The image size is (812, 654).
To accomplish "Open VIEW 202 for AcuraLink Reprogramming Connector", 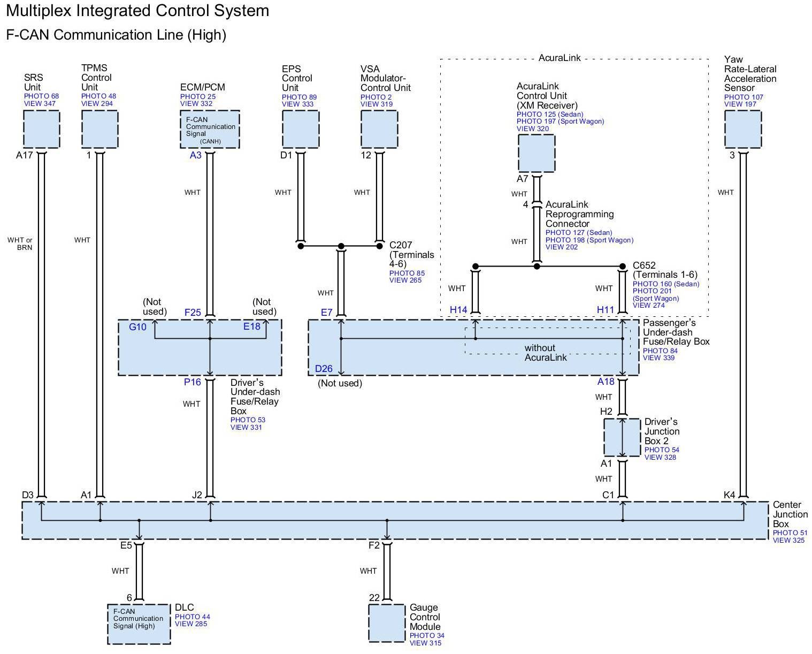I will [x=562, y=247].
